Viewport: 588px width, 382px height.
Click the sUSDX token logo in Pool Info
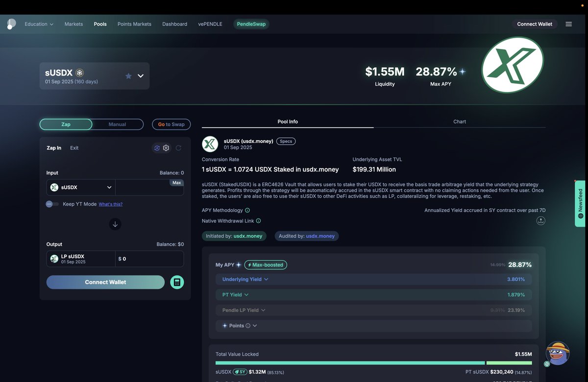(x=210, y=144)
